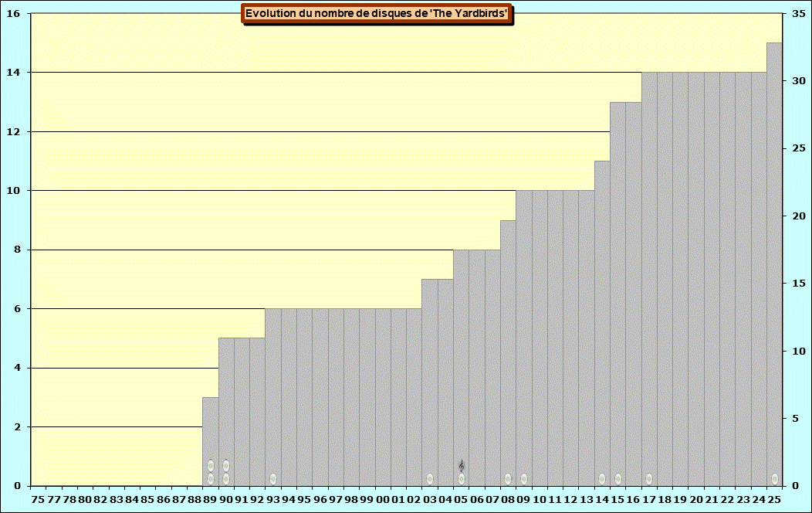Click the year label 80 on the x-axis
The height and width of the screenshot is (513, 812).
(x=85, y=500)
